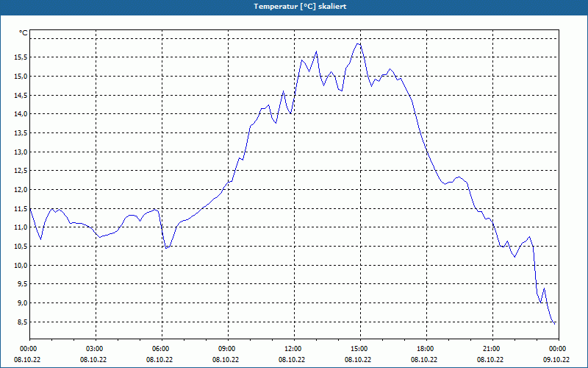Screen dimensions: 588x368
Task: Click the 21:00 time label
Action: (x=492, y=349)
